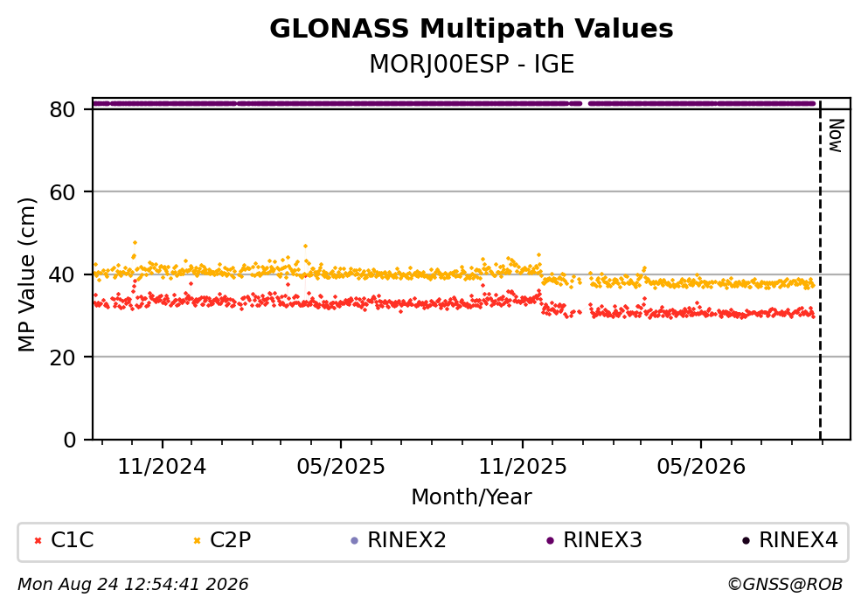Click the RINEX2 legend dot
The image size is (868, 611).
coord(355,541)
